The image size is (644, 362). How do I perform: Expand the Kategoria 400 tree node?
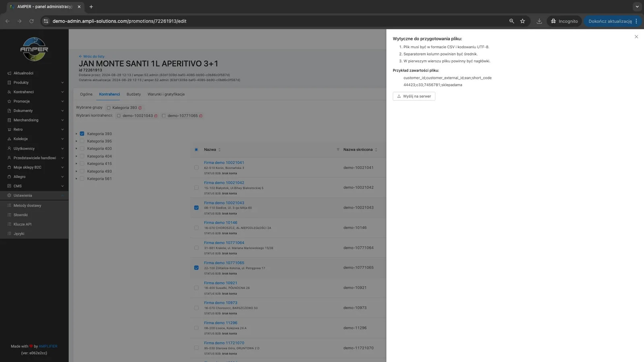[76, 149]
